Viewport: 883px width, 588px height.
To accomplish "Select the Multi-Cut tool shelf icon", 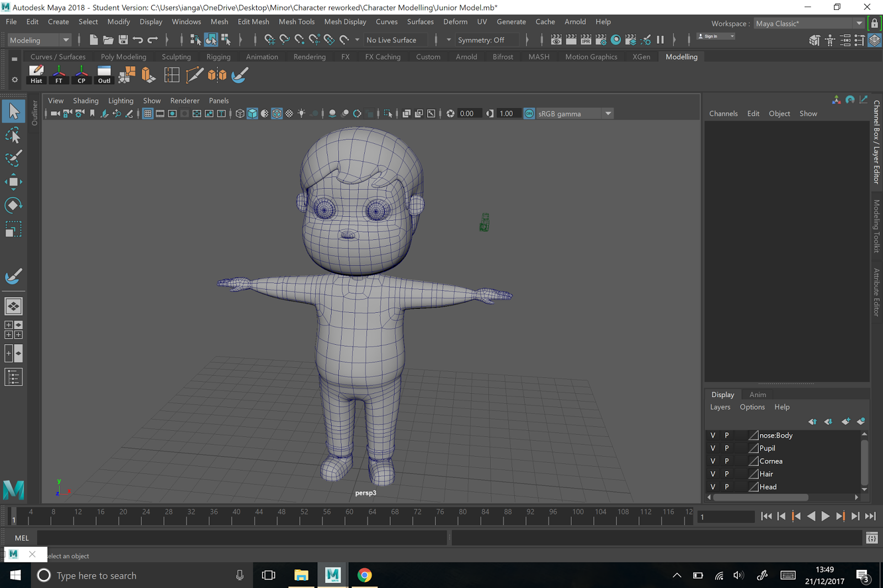I will coord(195,74).
